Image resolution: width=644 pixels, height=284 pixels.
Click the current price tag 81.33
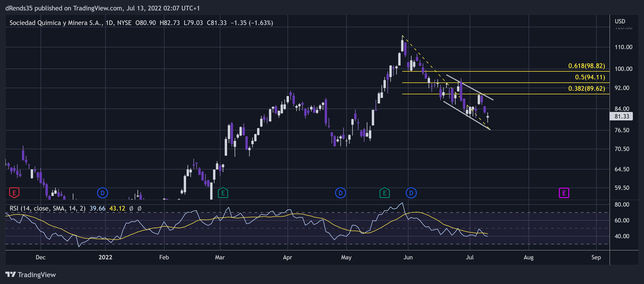point(622,116)
